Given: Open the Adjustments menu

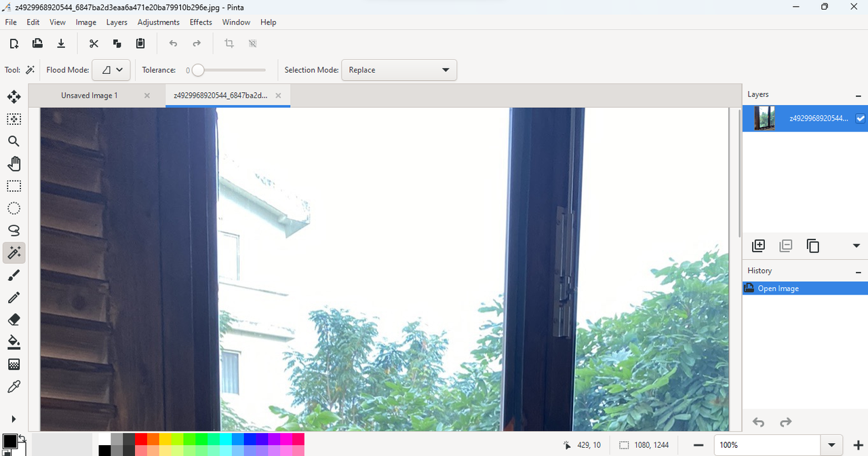Looking at the screenshot, I should click(159, 22).
